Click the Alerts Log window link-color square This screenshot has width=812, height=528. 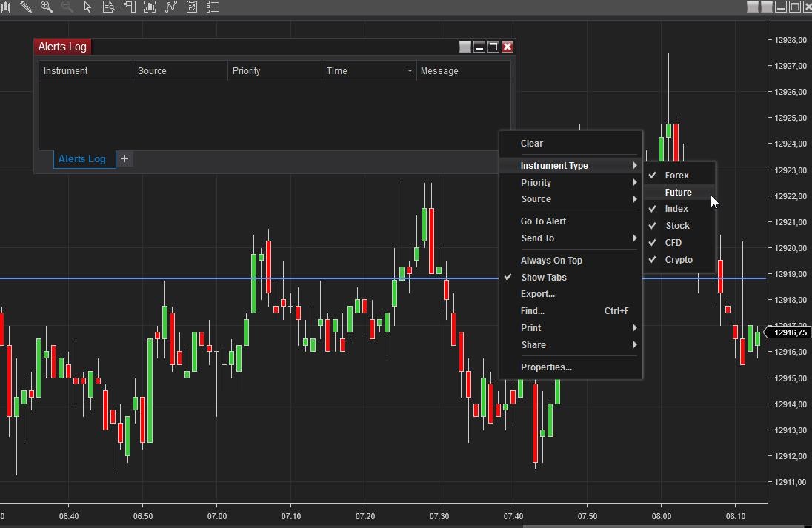click(465, 47)
